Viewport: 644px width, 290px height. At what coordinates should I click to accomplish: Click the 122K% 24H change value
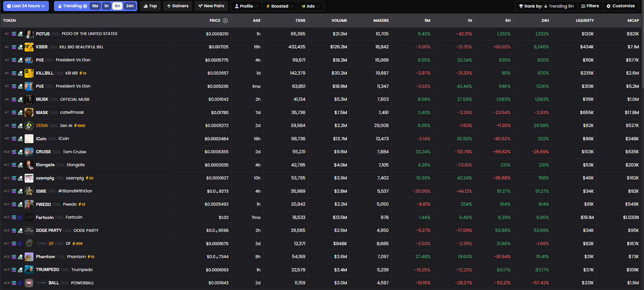point(542,86)
